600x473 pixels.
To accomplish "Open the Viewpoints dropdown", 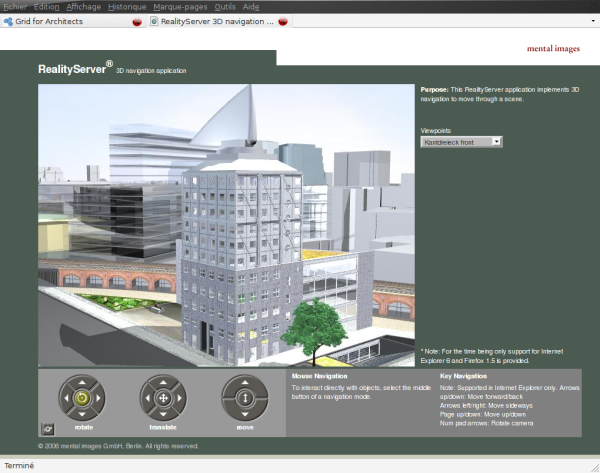I will (x=461, y=142).
